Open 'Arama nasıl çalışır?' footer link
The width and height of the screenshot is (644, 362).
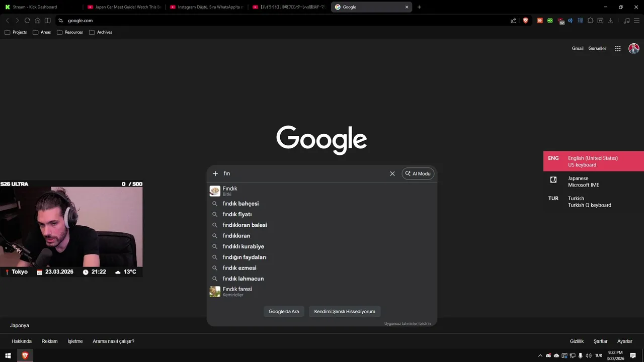point(113,341)
